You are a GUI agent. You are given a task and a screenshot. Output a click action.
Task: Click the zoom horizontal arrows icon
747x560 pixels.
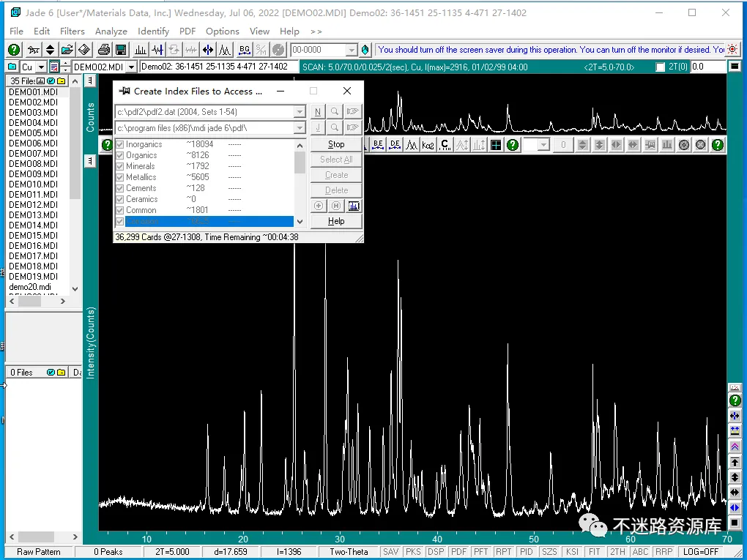208,50
